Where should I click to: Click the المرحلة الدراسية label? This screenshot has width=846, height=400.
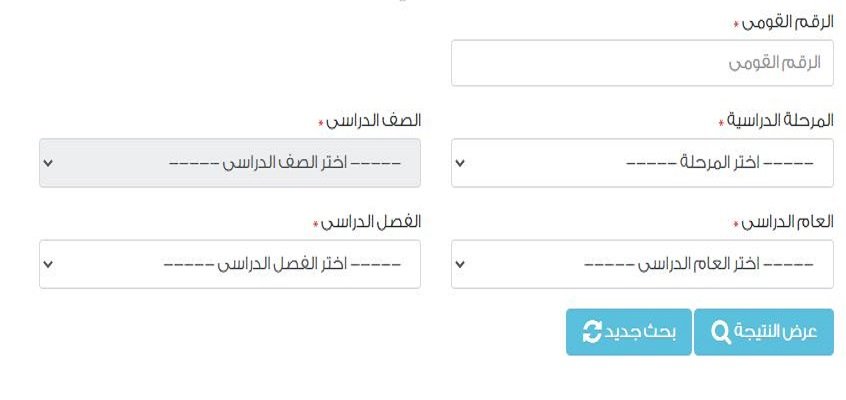(781, 120)
